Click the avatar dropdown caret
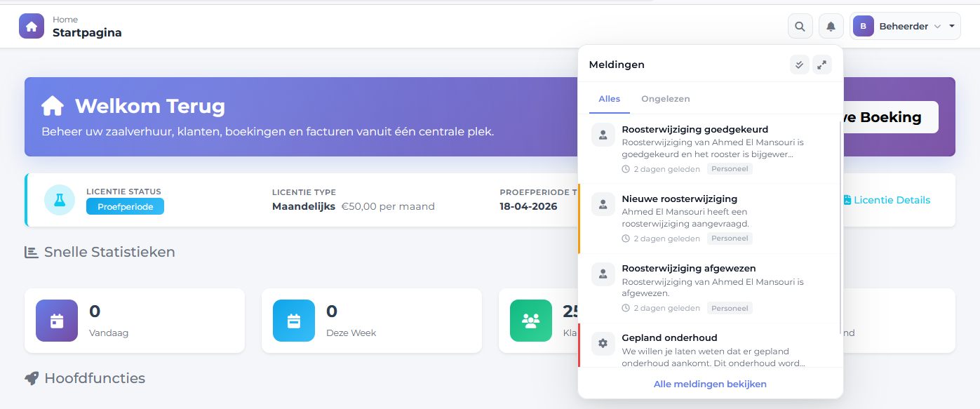This screenshot has height=409, width=980. tap(951, 25)
